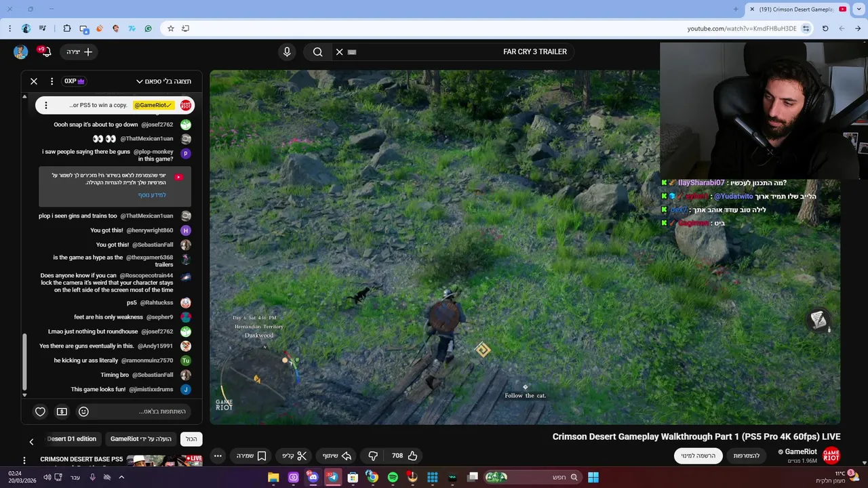Click the Subscribed (הרשמה למינוי) button
Image resolution: width=868 pixels, height=488 pixels.
698,455
